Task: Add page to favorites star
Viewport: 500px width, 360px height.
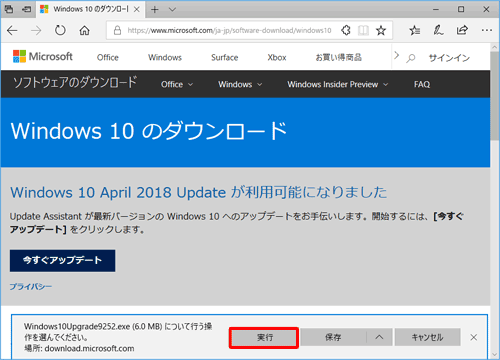Action: pos(381,31)
